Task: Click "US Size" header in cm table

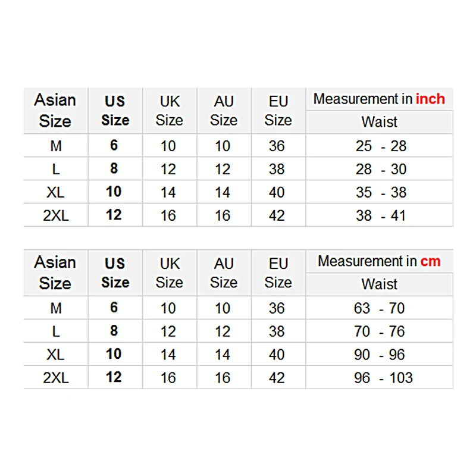Action: click(115, 273)
